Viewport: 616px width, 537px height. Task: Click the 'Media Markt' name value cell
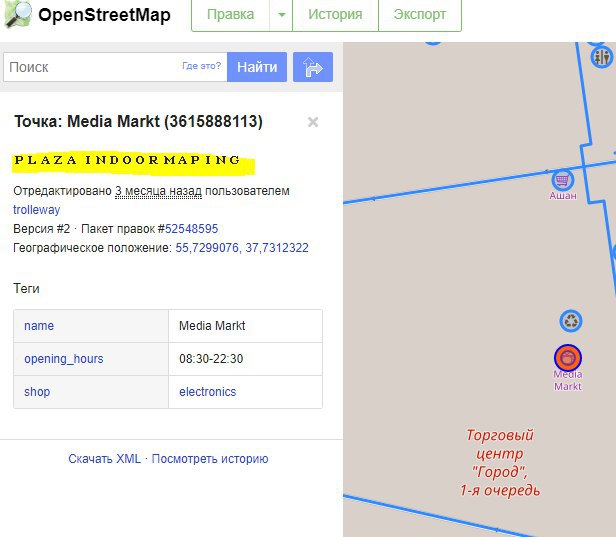pos(246,326)
